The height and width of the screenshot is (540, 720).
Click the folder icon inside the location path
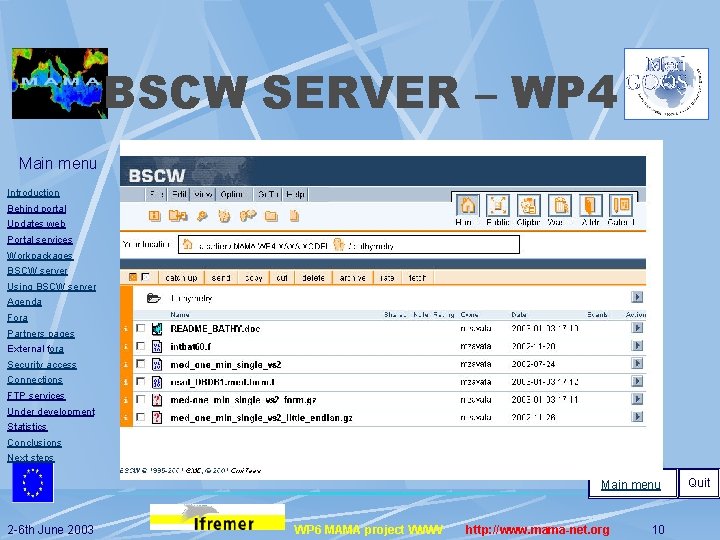tap(339, 245)
